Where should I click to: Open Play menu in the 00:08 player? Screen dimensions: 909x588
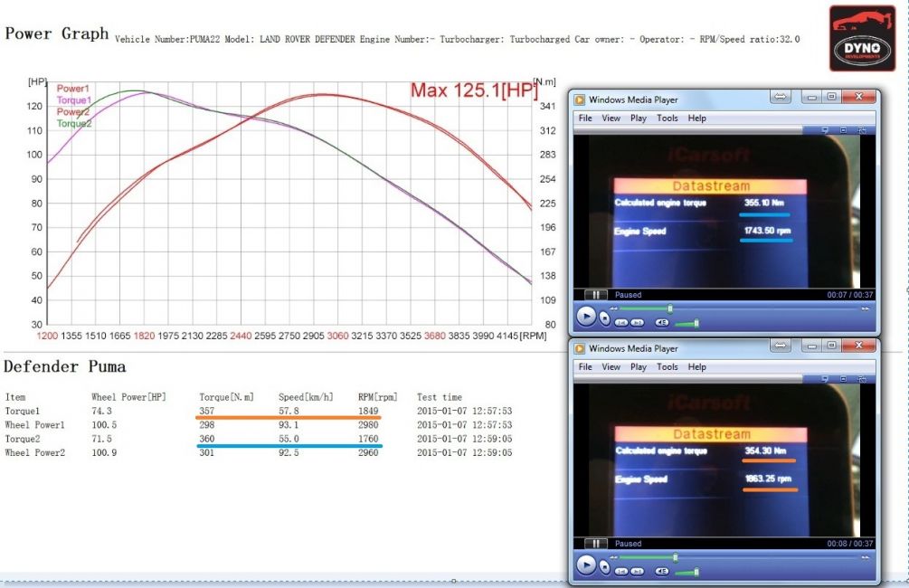click(x=639, y=367)
